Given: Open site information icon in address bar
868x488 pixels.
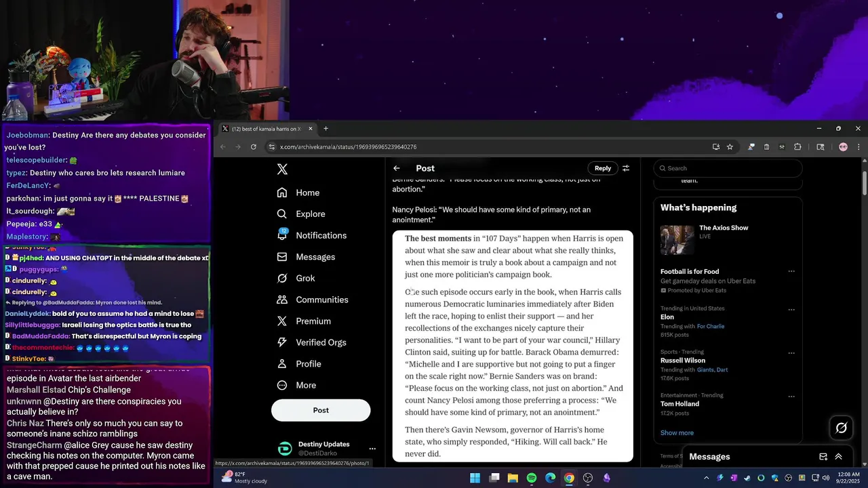Looking at the screenshot, I should [272, 146].
